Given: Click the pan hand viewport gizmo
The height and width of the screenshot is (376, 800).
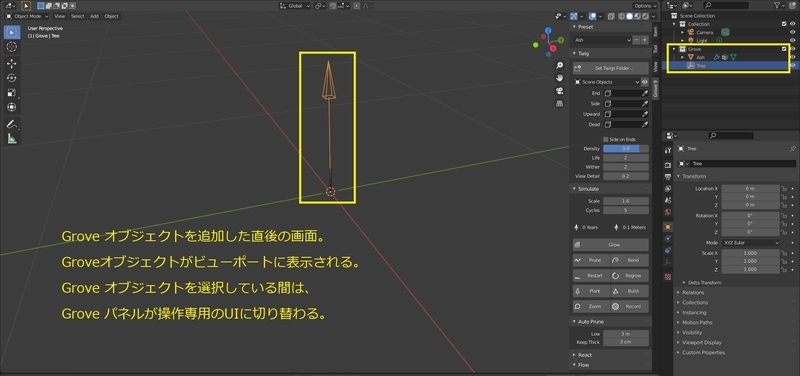Looking at the screenshot, I should [560, 78].
